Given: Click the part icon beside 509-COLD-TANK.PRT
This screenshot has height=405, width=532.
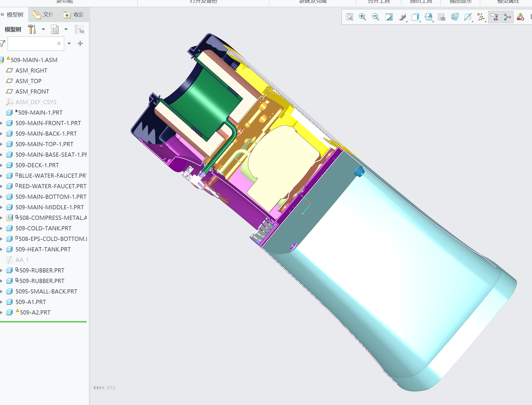Looking at the screenshot, I should (x=9, y=228).
